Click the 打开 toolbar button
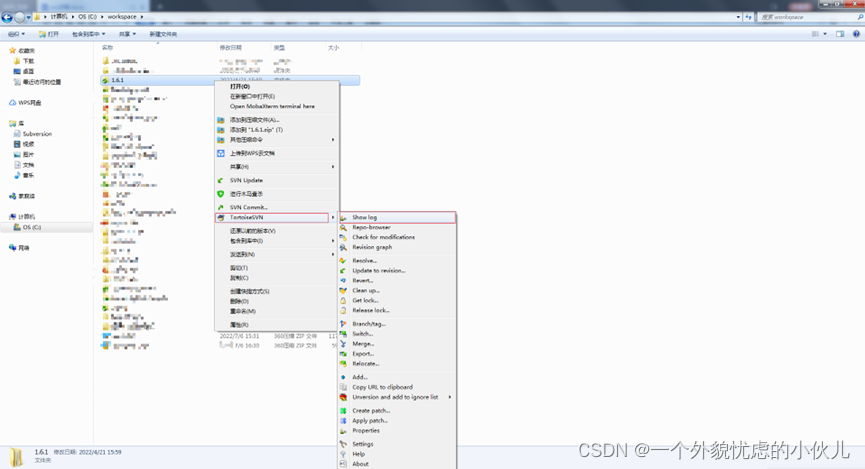 pos(49,34)
